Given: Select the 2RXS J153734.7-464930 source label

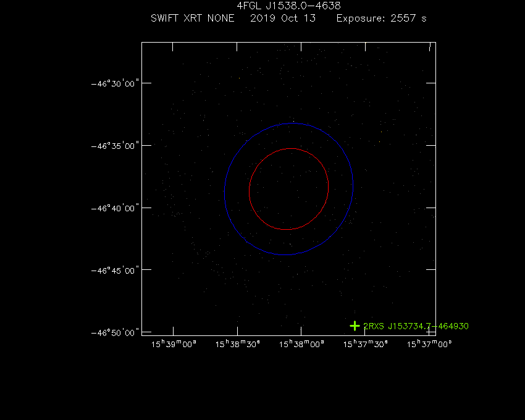Looking at the screenshot, I should click(x=416, y=326).
